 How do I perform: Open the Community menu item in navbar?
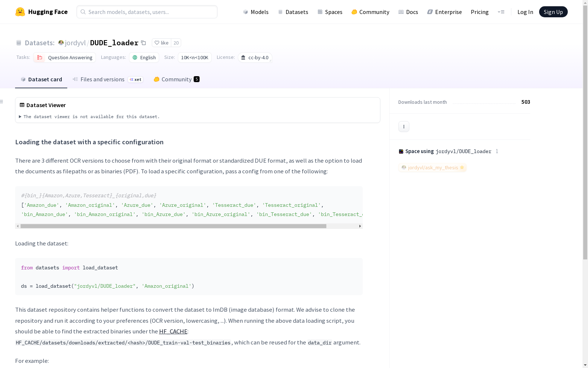pyautogui.click(x=370, y=12)
